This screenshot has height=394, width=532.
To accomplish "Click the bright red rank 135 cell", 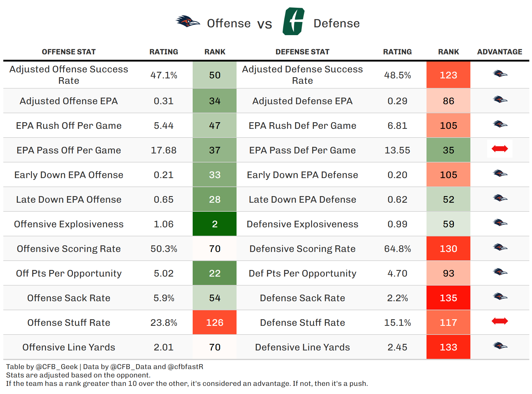I will tap(448, 298).
